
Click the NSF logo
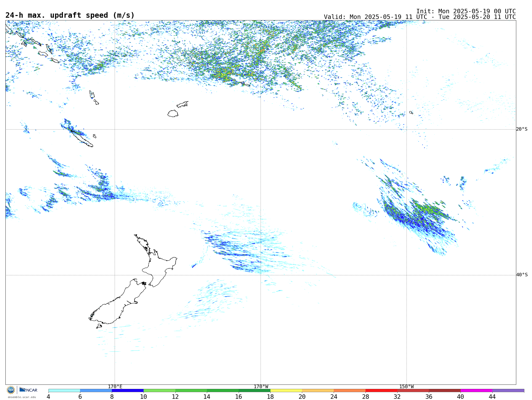pyautogui.click(x=11, y=390)
